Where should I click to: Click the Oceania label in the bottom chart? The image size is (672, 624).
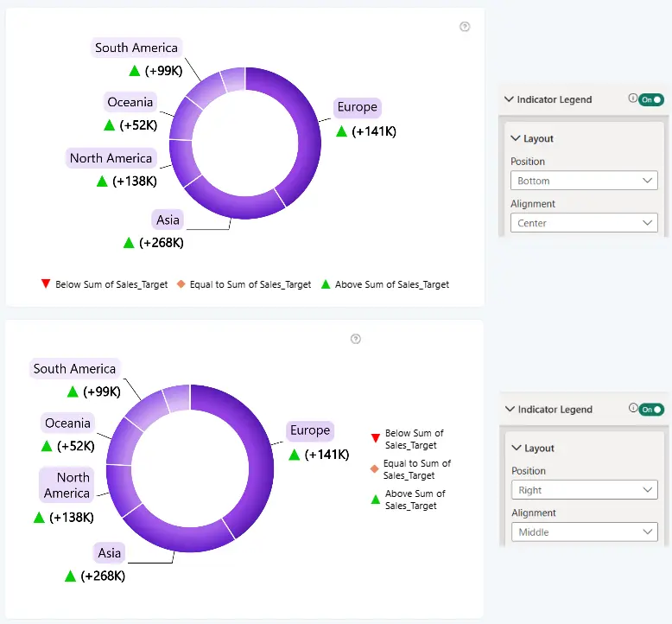pyautogui.click(x=67, y=423)
